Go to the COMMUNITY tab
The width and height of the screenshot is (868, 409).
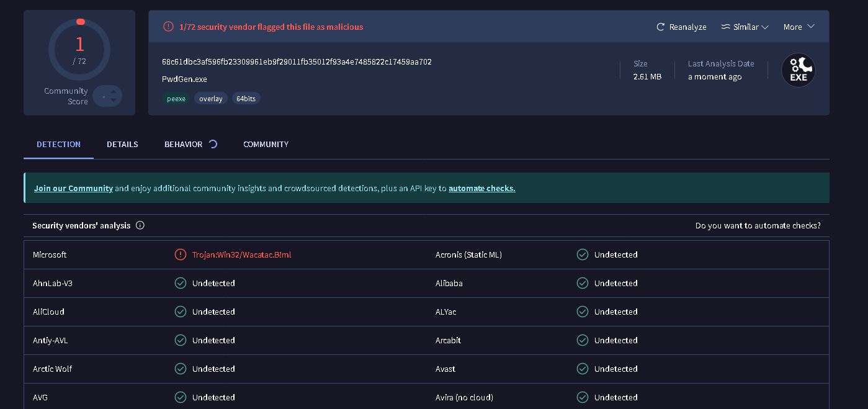pyautogui.click(x=266, y=145)
